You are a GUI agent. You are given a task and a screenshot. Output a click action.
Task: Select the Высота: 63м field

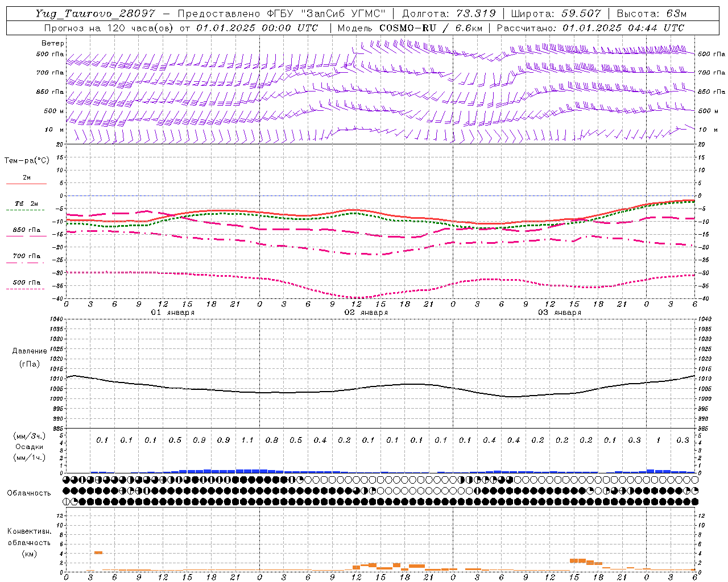click(x=651, y=14)
